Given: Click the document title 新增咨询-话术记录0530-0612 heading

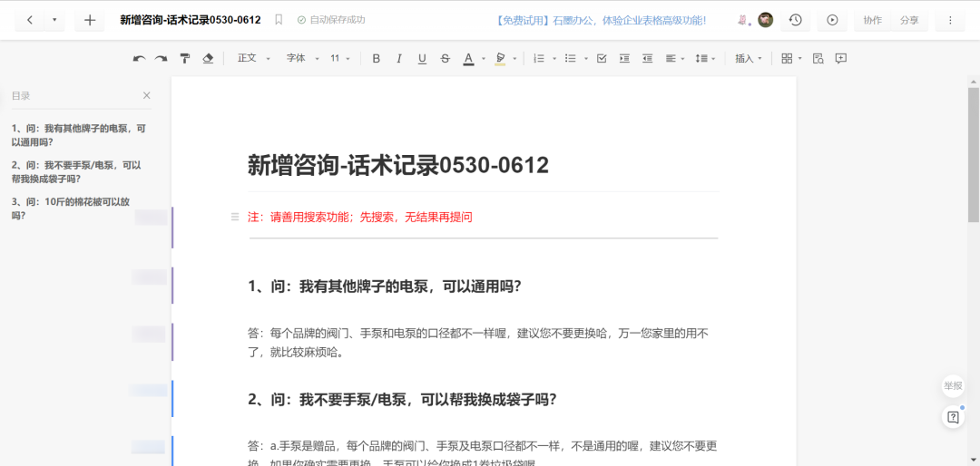Looking at the screenshot, I should click(398, 166).
